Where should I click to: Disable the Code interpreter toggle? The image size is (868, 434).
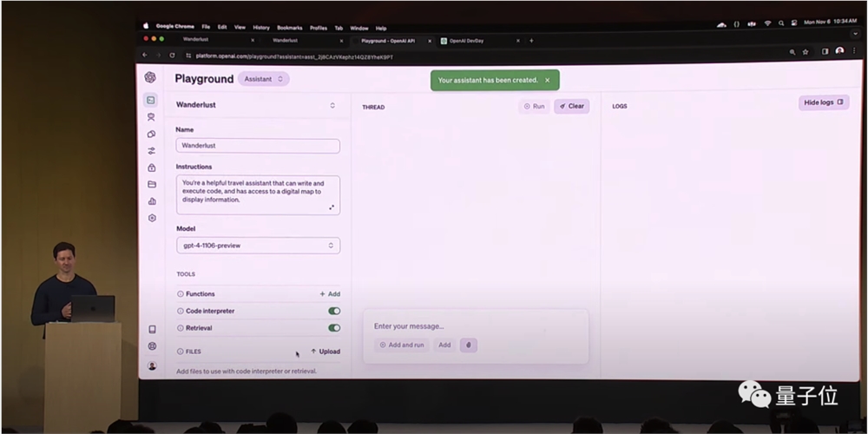click(x=334, y=311)
